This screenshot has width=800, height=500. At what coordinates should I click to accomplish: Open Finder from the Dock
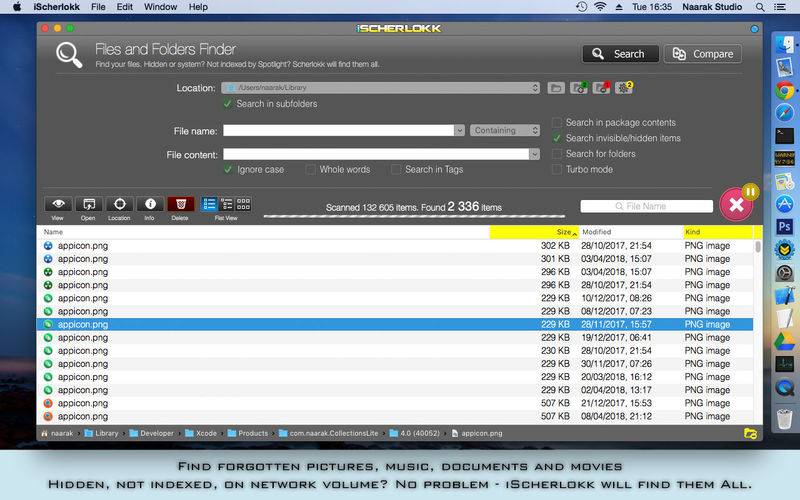(x=785, y=45)
